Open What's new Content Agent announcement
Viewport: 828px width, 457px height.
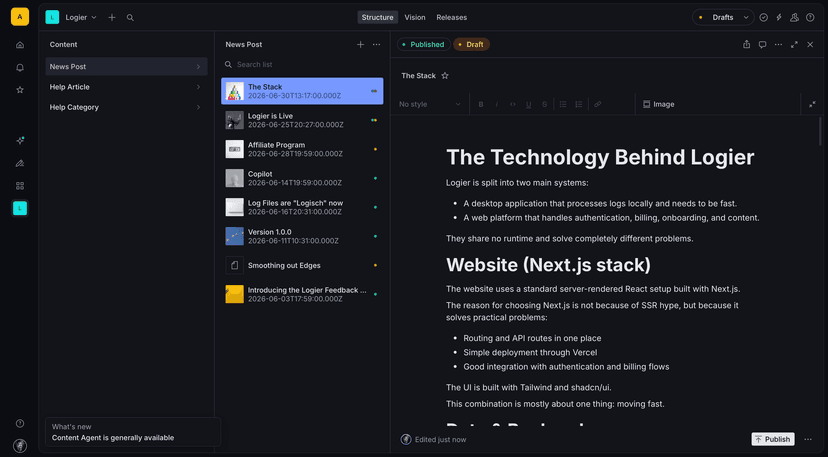[133, 432]
